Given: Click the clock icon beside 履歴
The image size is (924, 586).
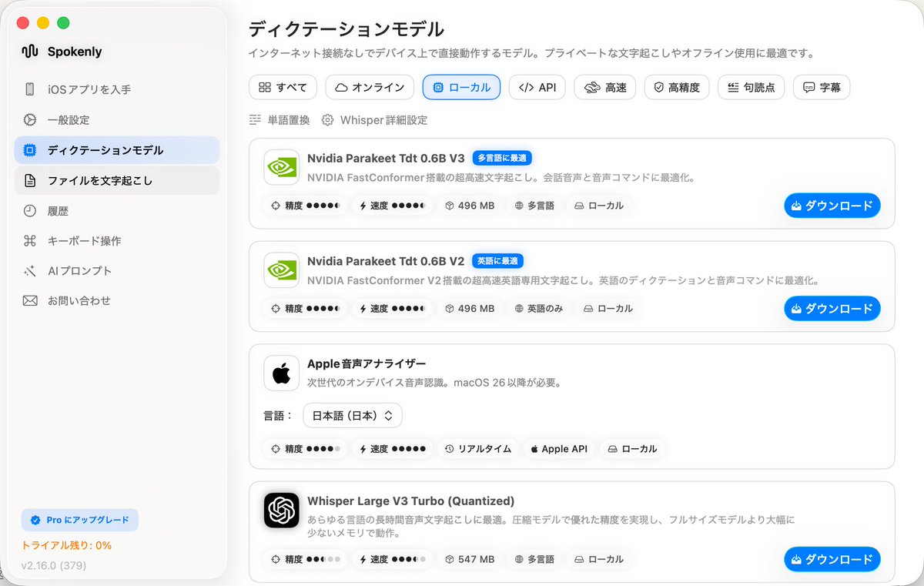Looking at the screenshot, I should (x=30, y=210).
